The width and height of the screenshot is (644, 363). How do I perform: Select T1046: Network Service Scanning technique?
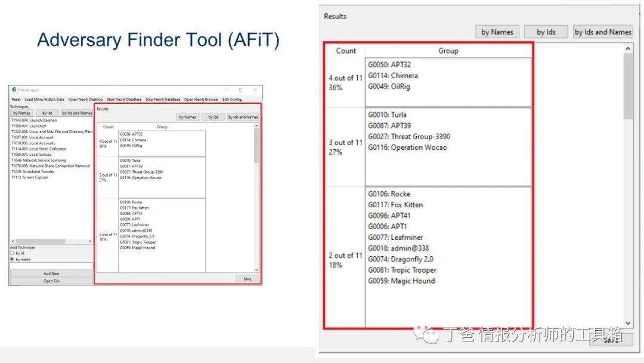(x=39, y=161)
